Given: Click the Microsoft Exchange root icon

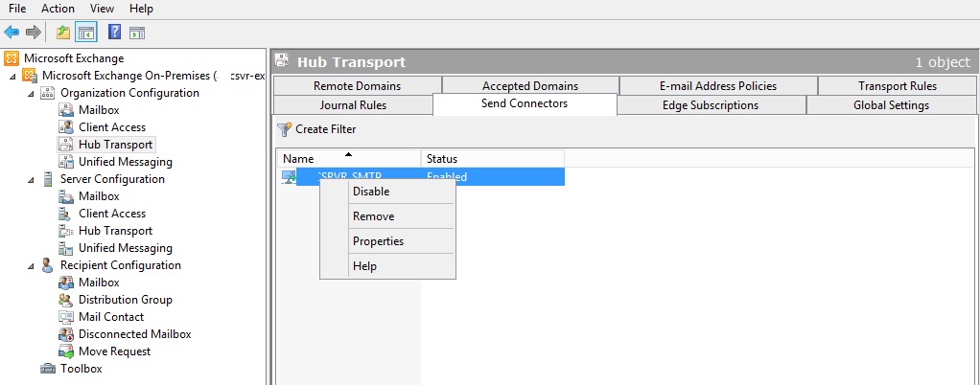Looking at the screenshot, I should click(12, 58).
